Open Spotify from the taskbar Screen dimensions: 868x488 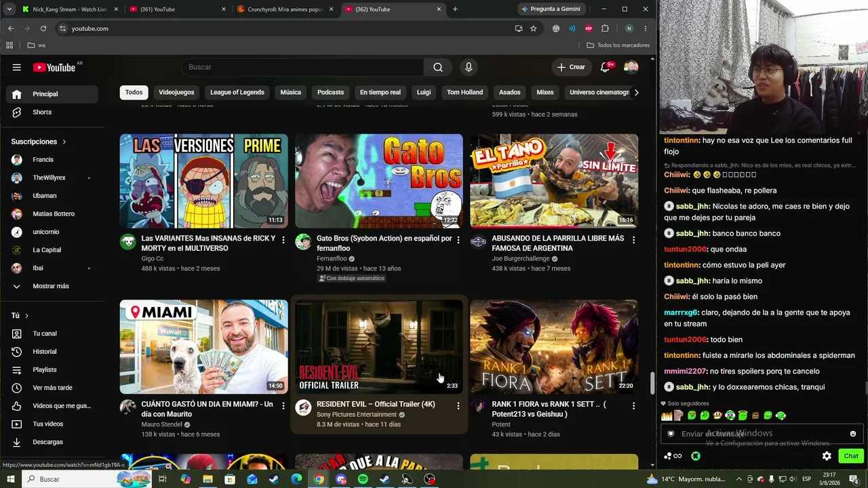pos(363,479)
